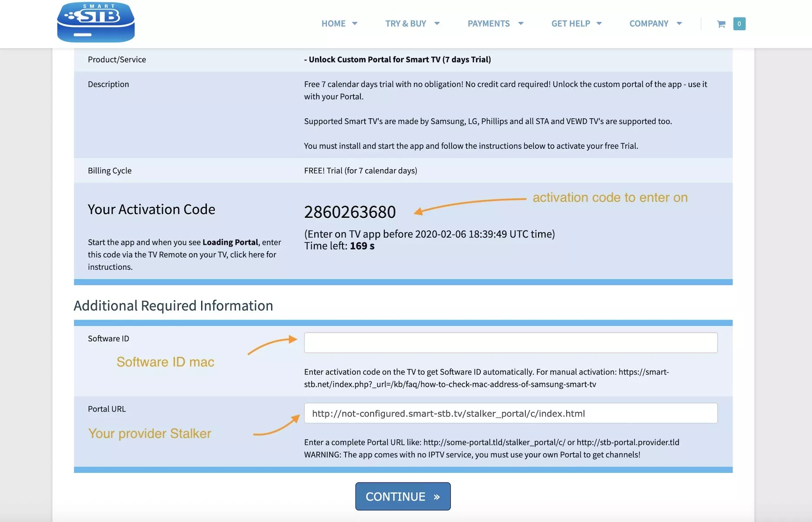Open the TRY & BUY menu
812x522 pixels.
point(406,24)
